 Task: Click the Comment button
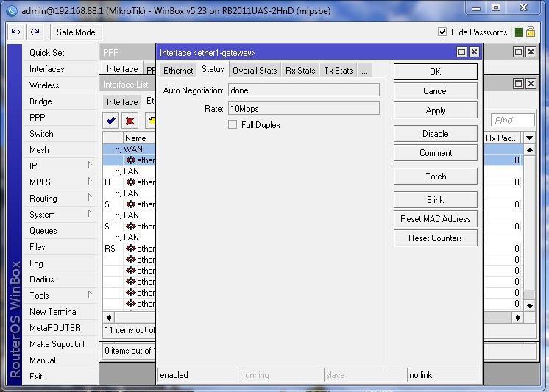435,153
